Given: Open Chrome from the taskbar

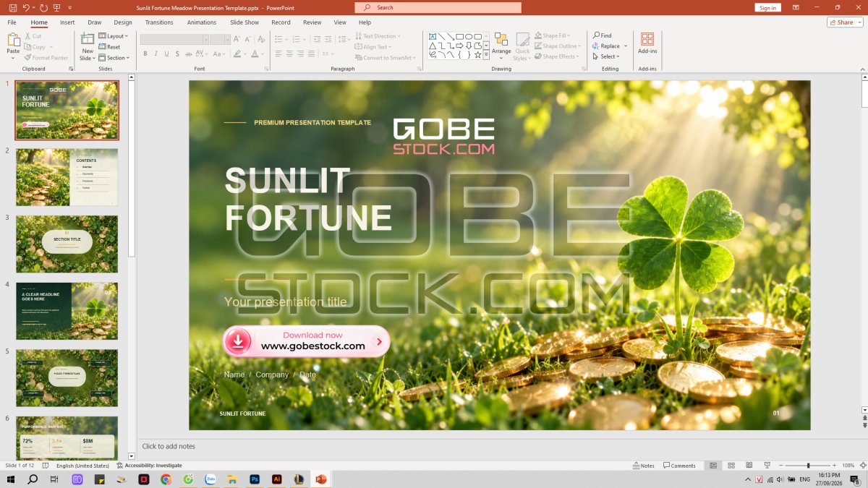Looking at the screenshot, I should coord(166,479).
